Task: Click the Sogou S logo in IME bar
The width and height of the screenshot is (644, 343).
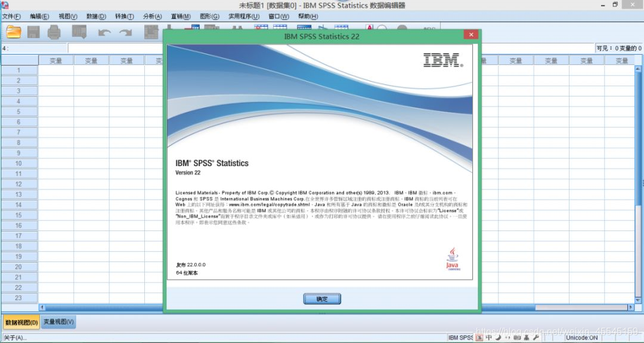Action: tap(479, 338)
